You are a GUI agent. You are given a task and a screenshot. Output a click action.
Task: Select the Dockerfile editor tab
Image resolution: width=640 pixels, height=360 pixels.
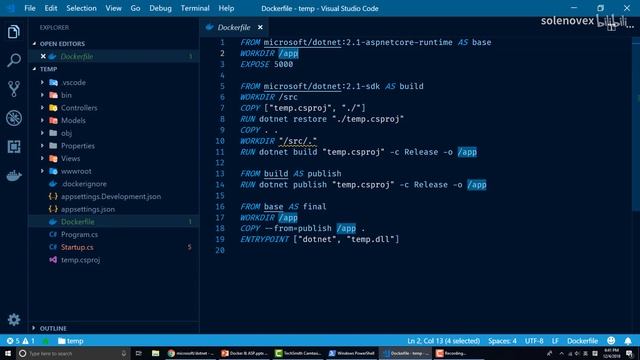233,27
